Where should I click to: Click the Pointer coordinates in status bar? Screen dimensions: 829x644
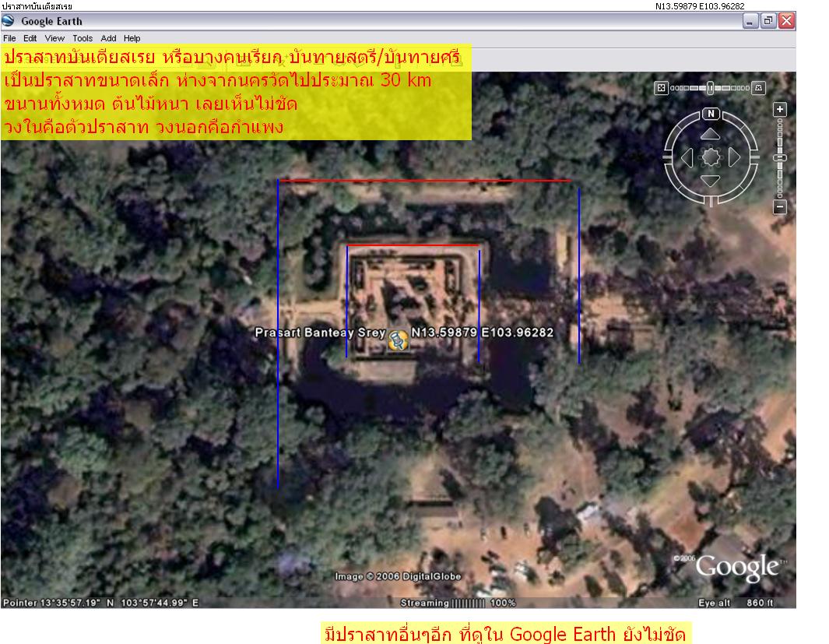coord(101,603)
